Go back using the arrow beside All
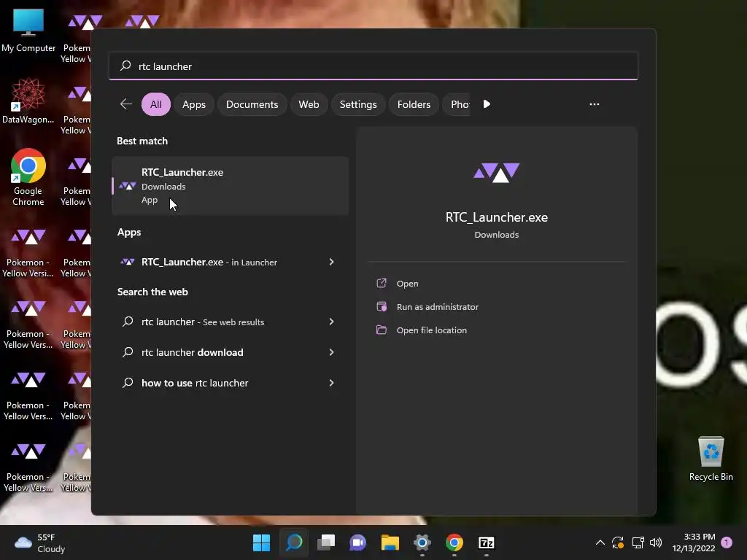 [x=126, y=104]
